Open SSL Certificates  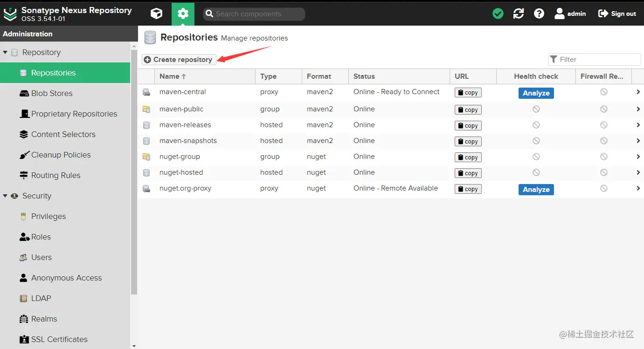[x=65, y=339]
